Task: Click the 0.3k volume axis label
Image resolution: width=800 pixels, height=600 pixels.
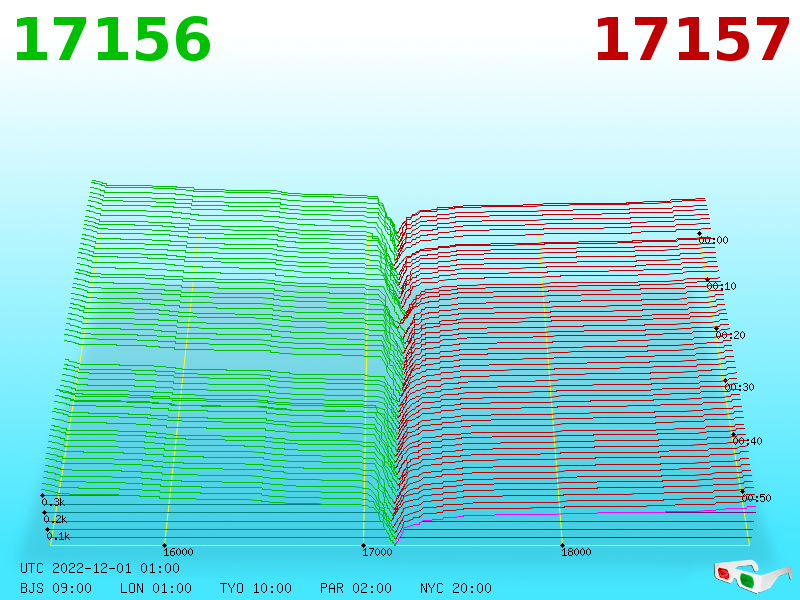Action: [x=53, y=502]
